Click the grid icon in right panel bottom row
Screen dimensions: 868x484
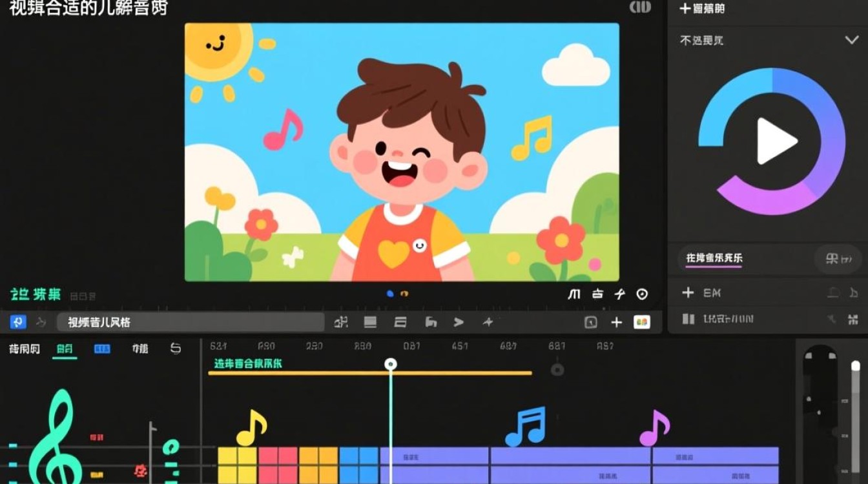pyautogui.click(x=854, y=319)
